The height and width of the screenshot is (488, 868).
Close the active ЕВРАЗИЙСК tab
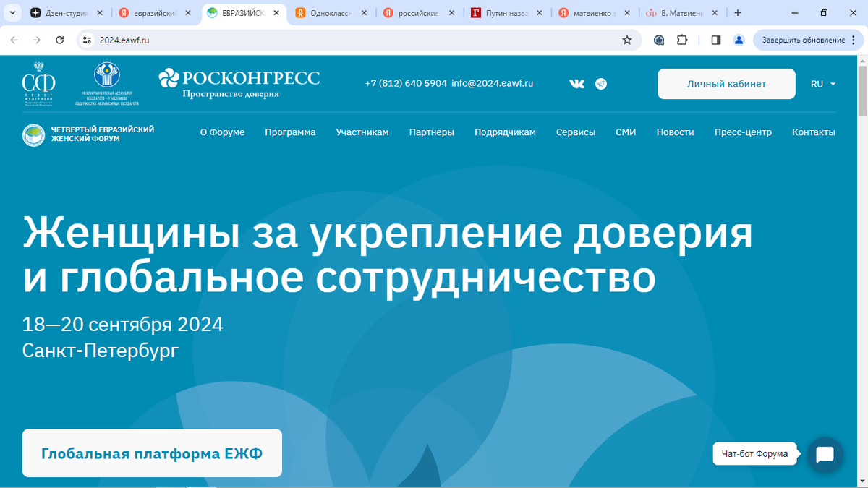point(276,13)
